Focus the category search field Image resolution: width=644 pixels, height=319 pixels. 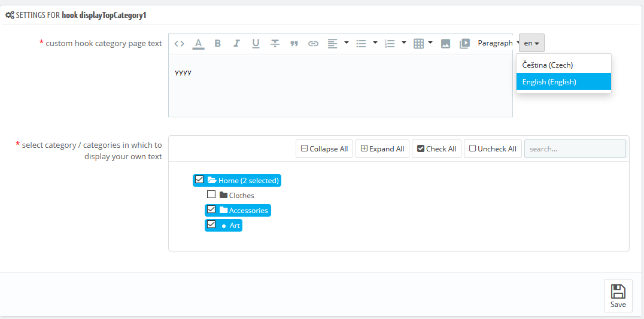point(575,148)
